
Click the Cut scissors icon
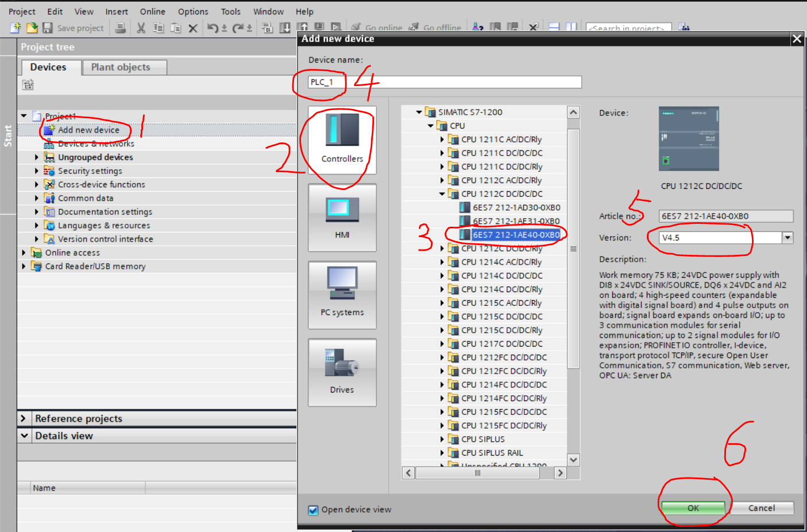[141, 28]
